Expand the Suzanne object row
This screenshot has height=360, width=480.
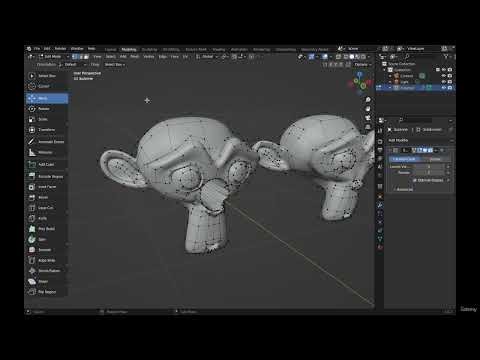pos(390,88)
